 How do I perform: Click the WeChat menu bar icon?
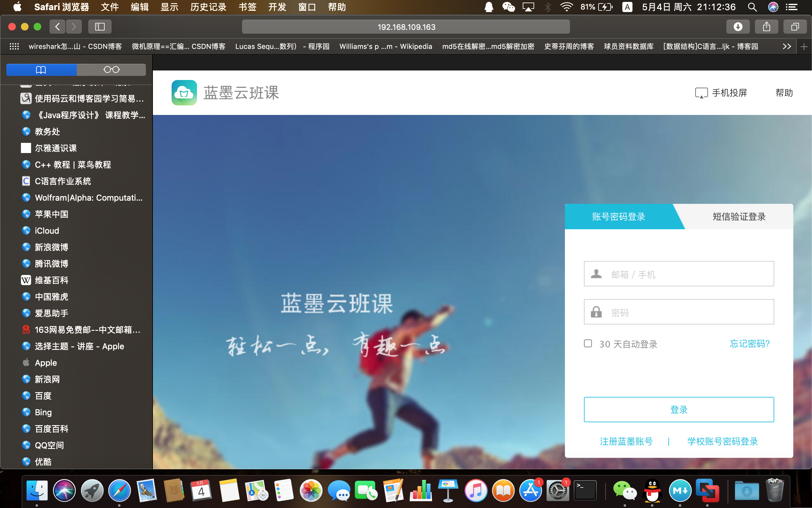[508, 7]
